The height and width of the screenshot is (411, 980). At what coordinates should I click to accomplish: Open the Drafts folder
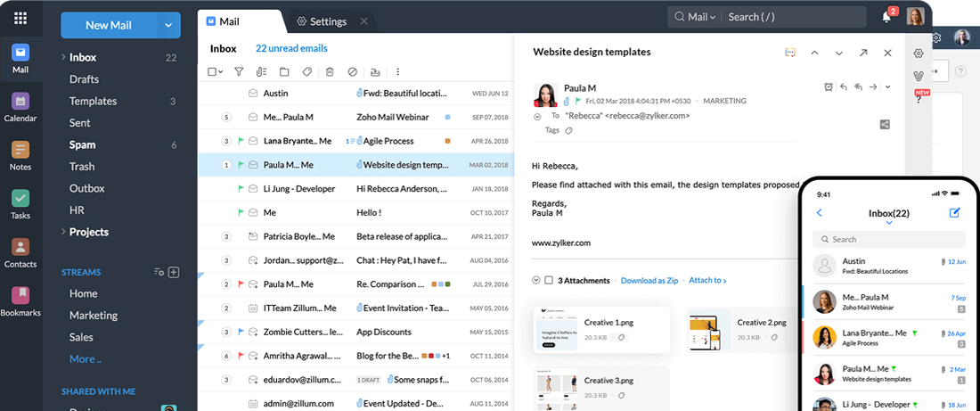pos(84,78)
